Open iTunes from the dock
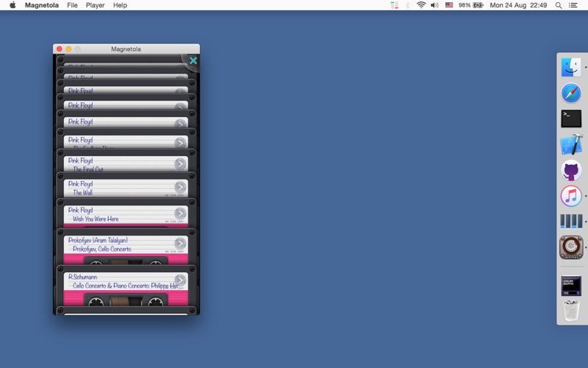The image size is (588, 368). 571,196
